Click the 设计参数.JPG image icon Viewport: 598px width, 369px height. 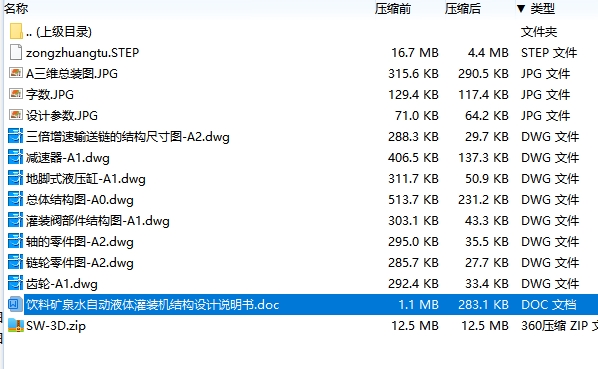[x=16, y=114]
